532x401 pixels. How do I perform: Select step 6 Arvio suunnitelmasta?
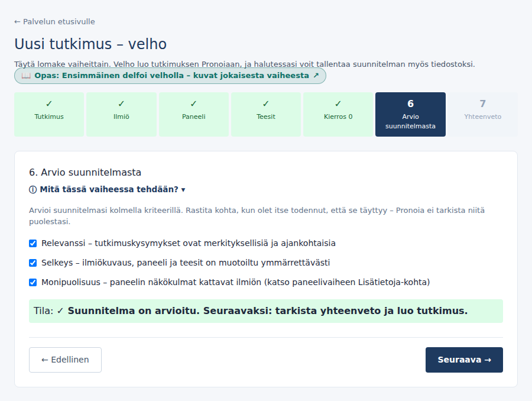click(x=410, y=114)
